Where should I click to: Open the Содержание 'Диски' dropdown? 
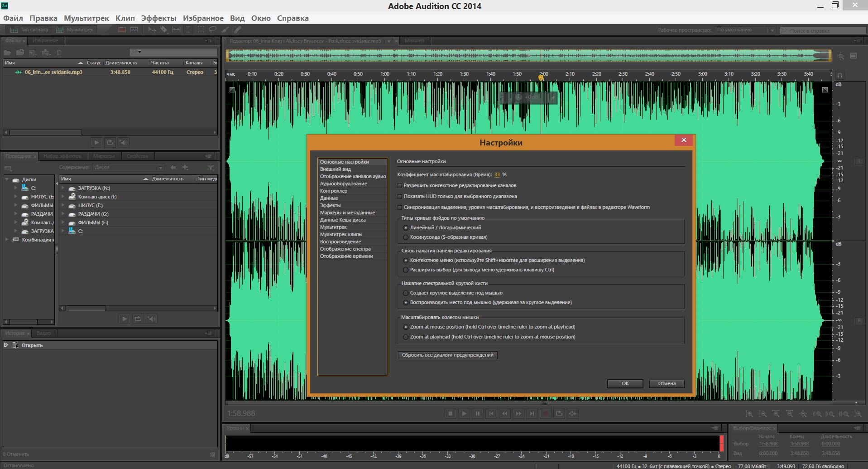tap(128, 167)
